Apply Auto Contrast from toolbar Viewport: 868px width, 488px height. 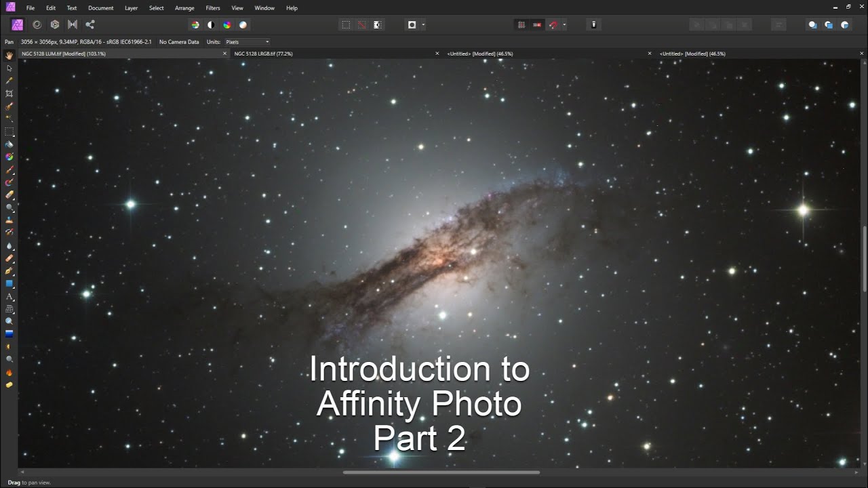pyautogui.click(x=211, y=24)
